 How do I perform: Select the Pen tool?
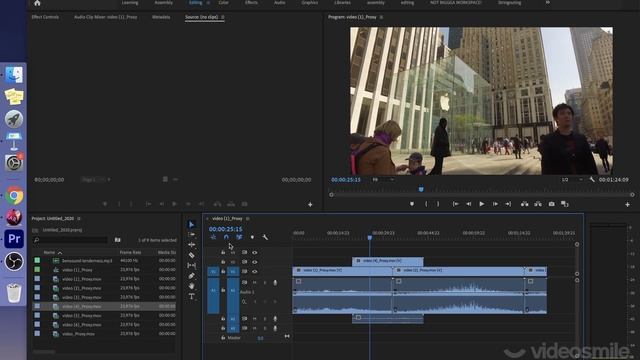(191, 276)
